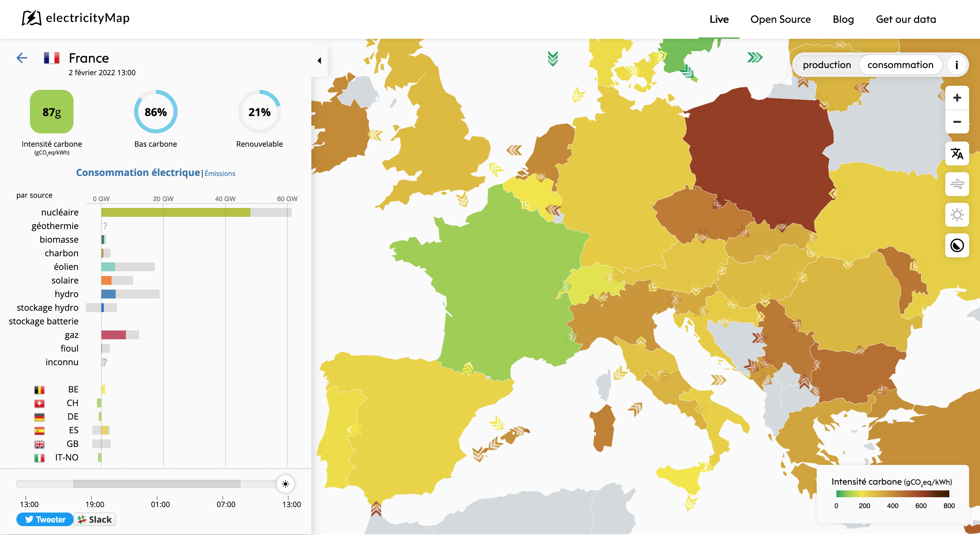Click the Belgium flag icon (BE)
Viewport: 980px width, 535px height.
[x=39, y=390]
